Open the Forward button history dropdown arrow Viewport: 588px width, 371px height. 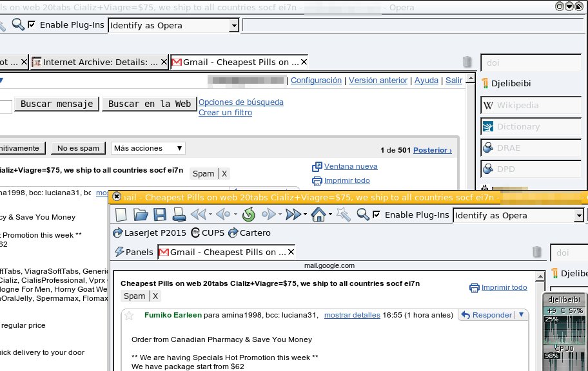pos(280,214)
